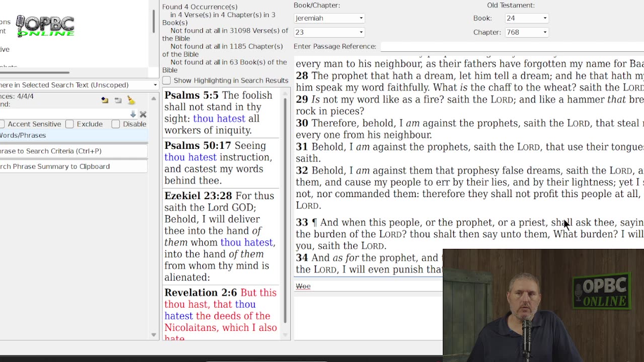The image size is (644, 362).
Task: Click verse 30 in Jeremiah text
Action: 469,129
